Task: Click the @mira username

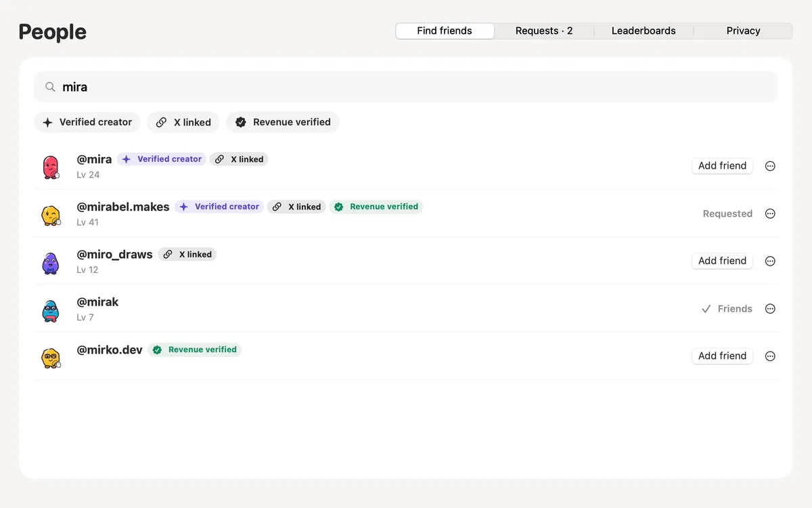Action: click(94, 159)
